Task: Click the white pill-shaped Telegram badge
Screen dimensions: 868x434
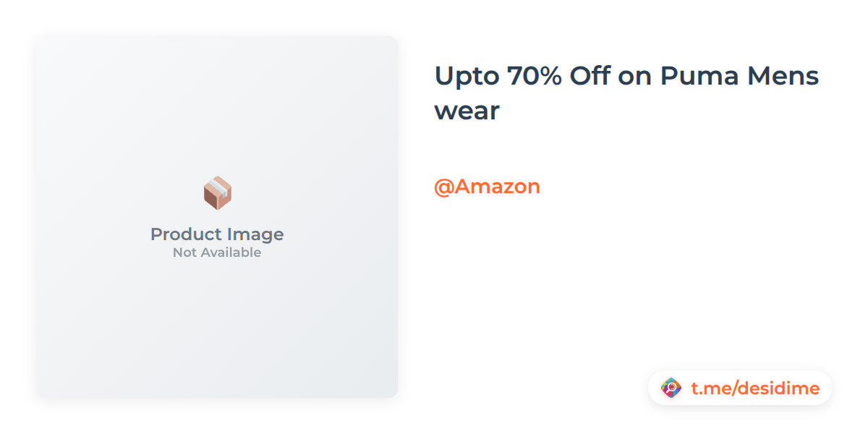Action: (740, 388)
